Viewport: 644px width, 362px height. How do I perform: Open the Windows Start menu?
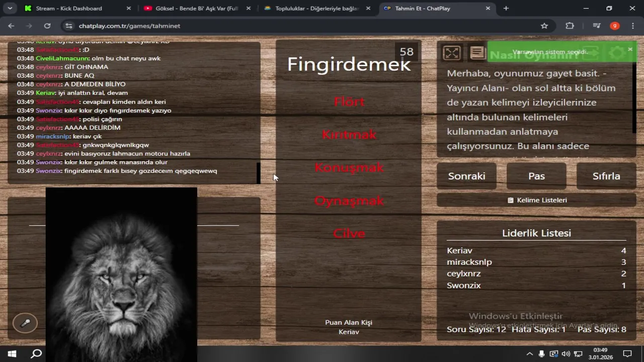(x=12, y=353)
